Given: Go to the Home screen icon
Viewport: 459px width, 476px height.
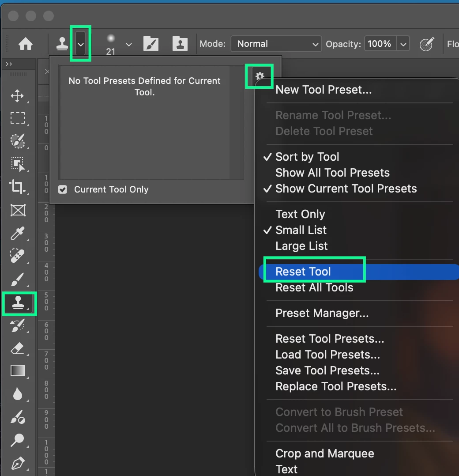Looking at the screenshot, I should tap(26, 44).
